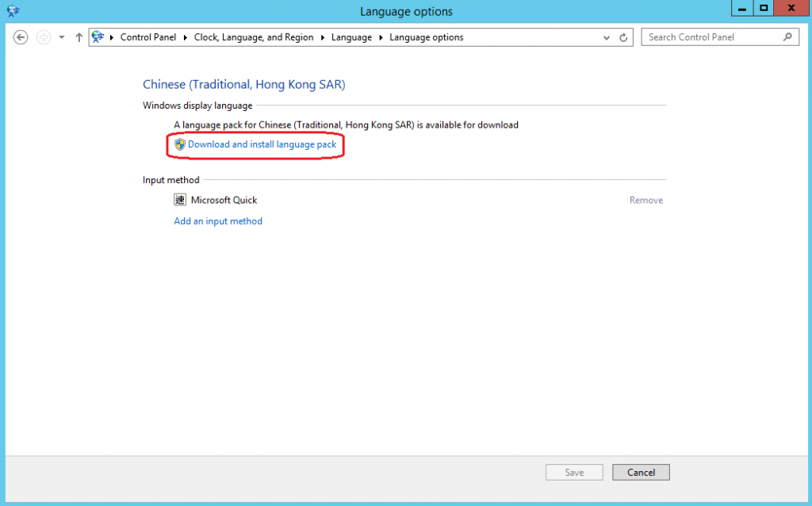Remove the Microsoft Quick input method

point(645,200)
